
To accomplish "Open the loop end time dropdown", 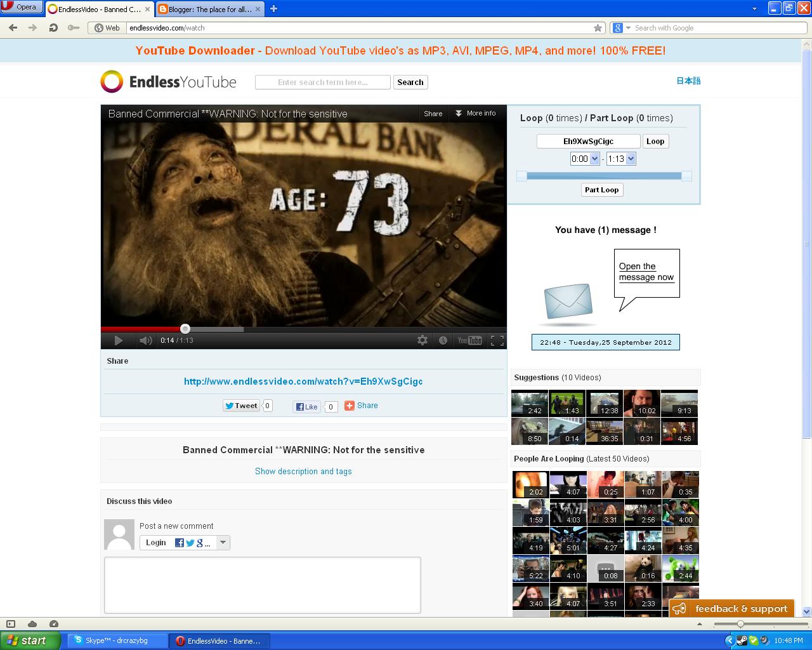I will click(x=621, y=159).
